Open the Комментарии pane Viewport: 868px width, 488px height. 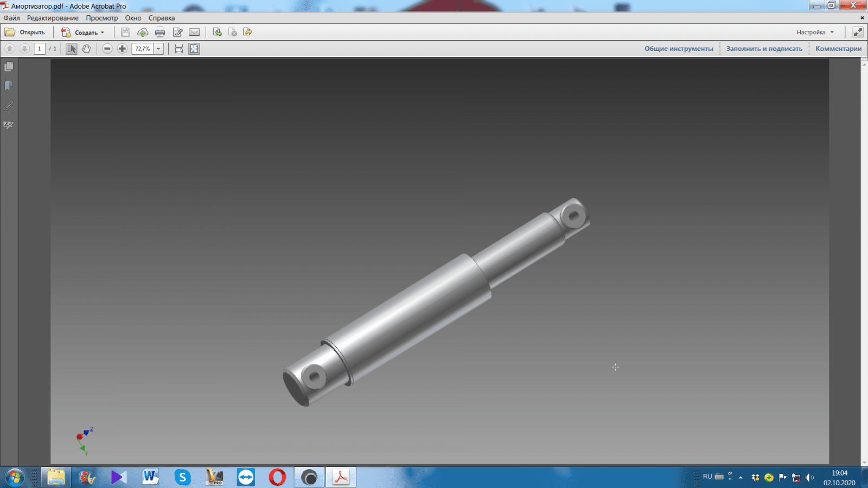[838, 49]
